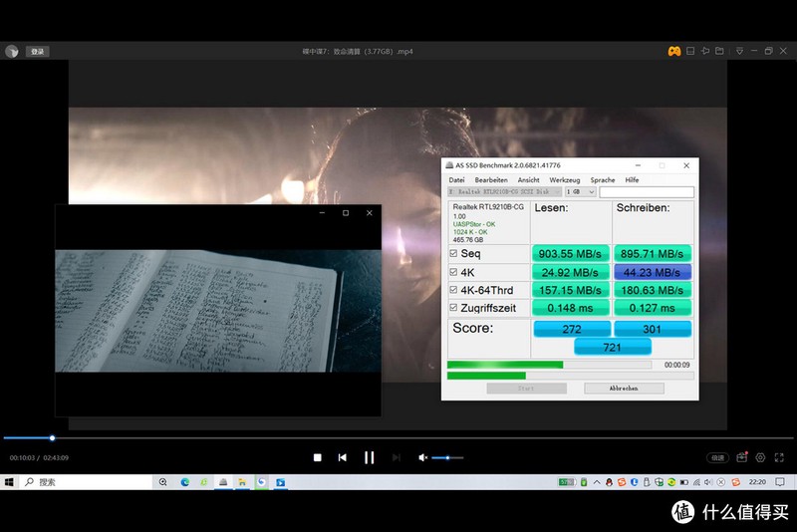Open the Bearbeiten menu in AS SSD

491,180
